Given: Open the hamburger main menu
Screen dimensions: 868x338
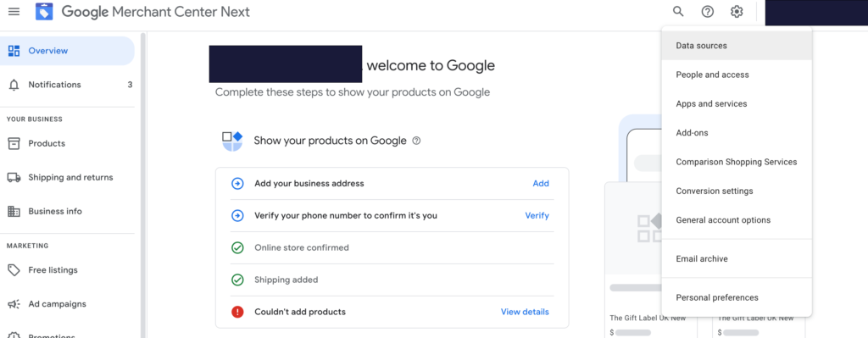Looking at the screenshot, I should (x=14, y=12).
